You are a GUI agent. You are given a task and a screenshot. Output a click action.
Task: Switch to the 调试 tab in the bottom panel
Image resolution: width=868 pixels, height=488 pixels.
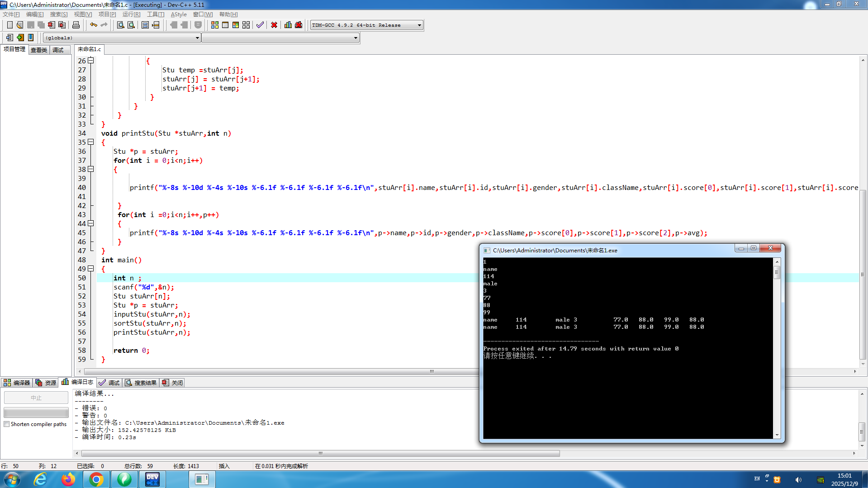109,383
